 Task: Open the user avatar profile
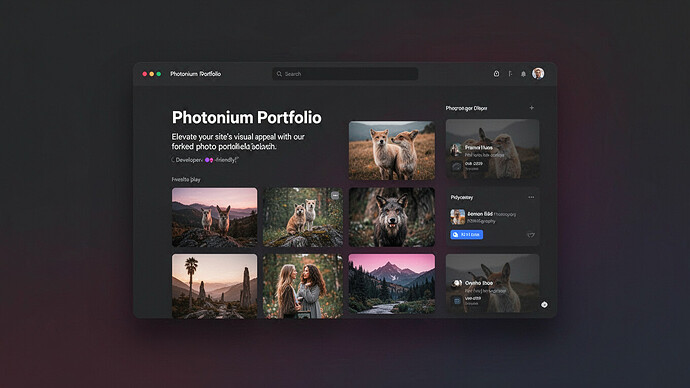coord(538,73)
